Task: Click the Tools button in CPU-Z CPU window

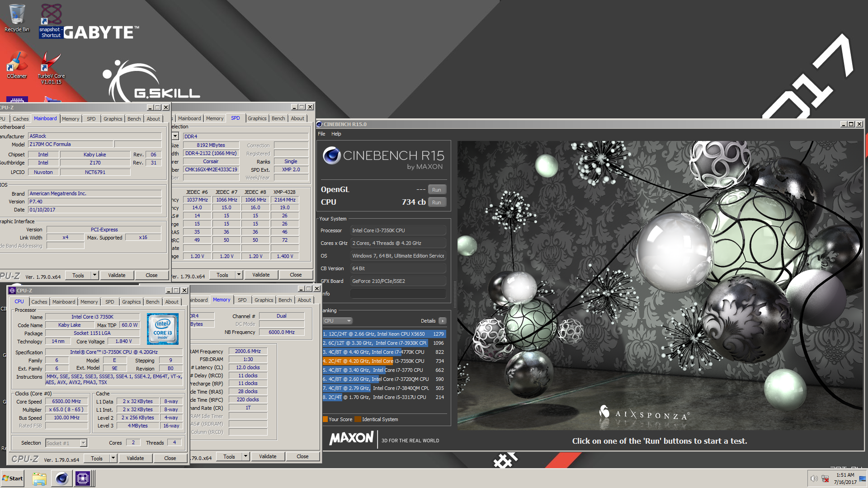Action: [97, 458]
